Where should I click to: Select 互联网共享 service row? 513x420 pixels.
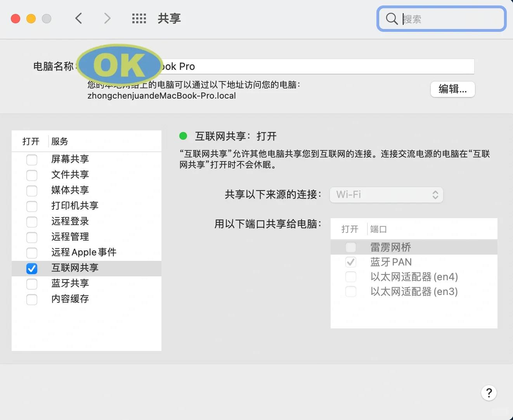point(87,268)
